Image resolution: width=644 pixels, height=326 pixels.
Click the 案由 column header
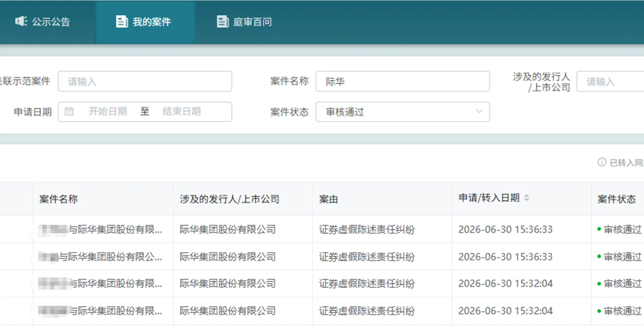328,199
